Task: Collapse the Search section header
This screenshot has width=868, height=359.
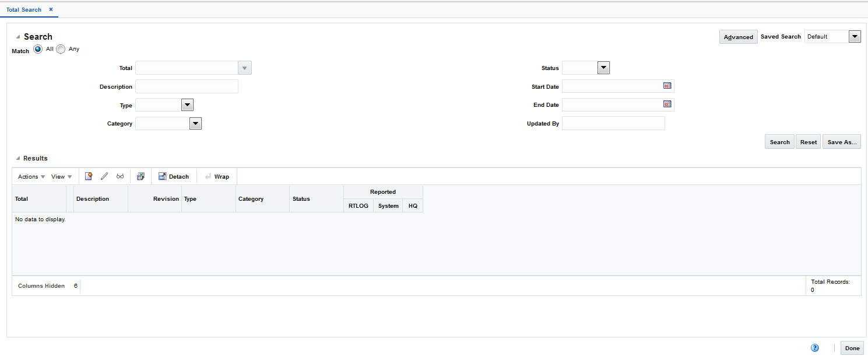Action: (x=17, y=36)
